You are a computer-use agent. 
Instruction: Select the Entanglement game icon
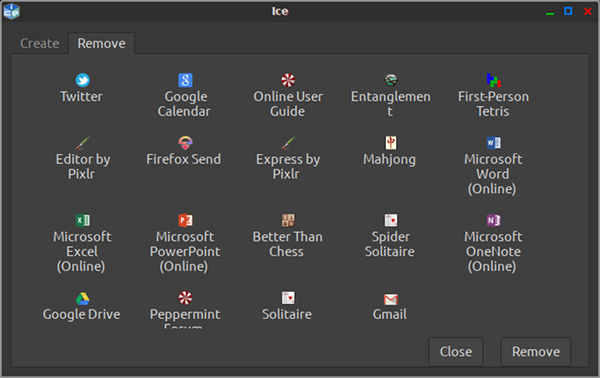click(390, 80)
